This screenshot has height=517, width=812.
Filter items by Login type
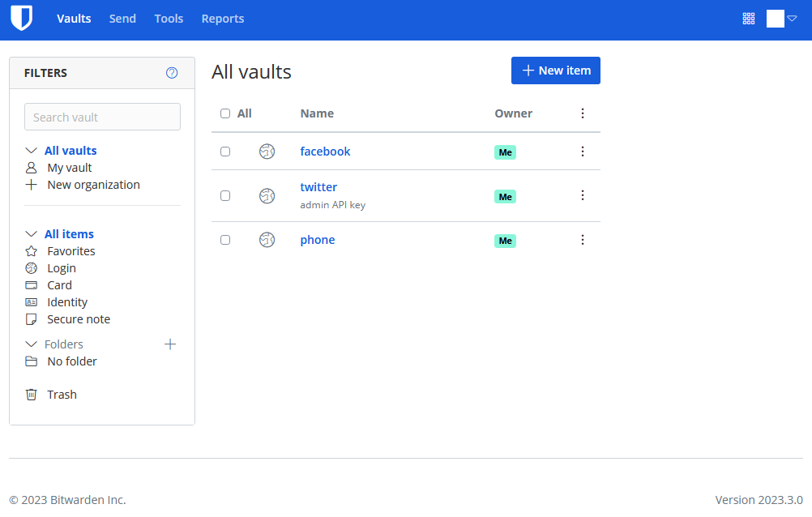coord(60,267)
